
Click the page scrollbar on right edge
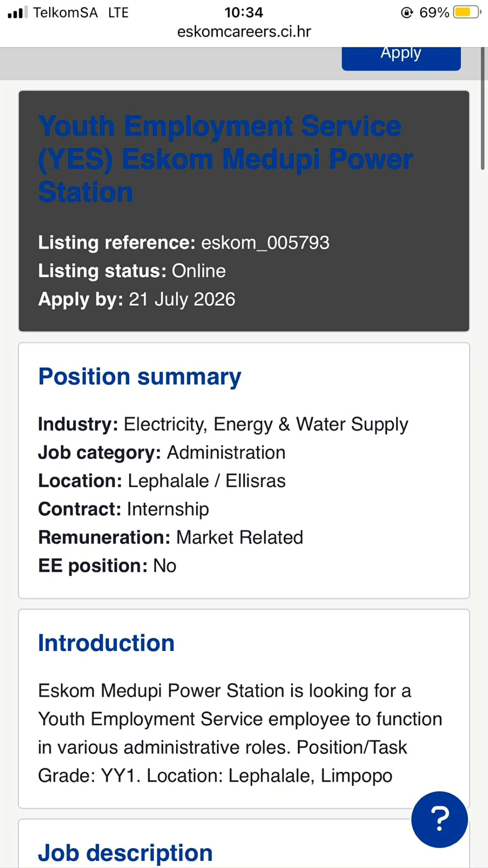tap(483, 108)
